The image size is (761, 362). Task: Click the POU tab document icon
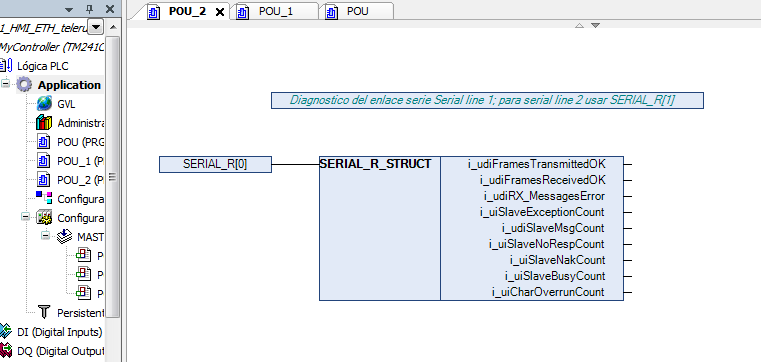click(332, 13)
